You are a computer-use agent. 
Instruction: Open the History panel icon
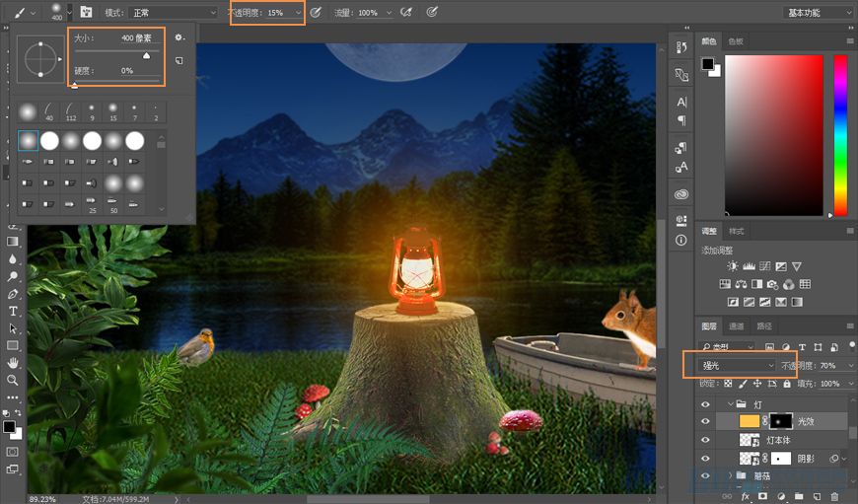coord(681,47)
